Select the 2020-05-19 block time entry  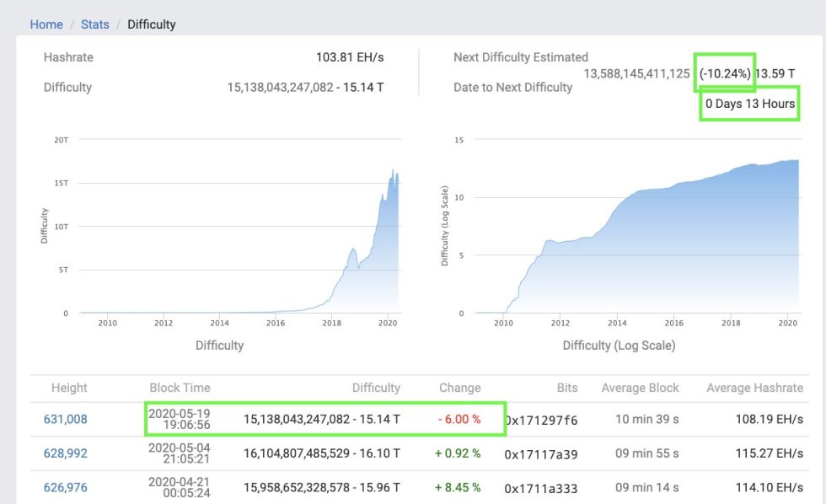180,418
